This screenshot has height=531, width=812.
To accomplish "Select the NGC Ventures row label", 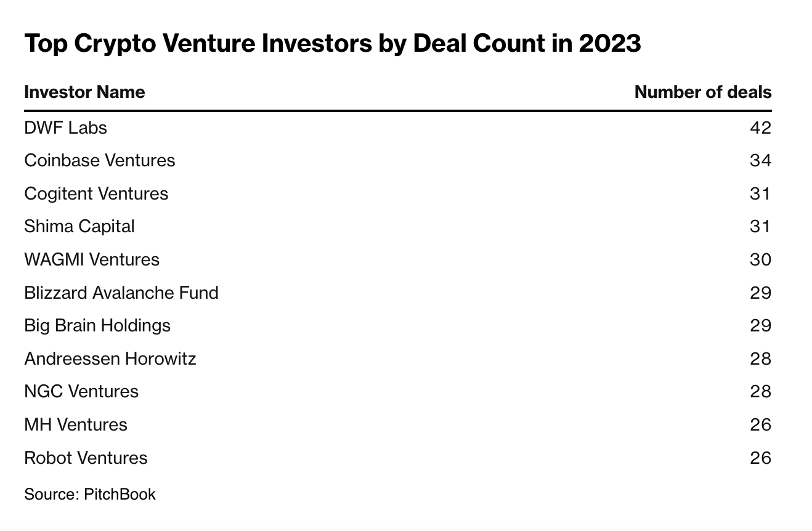I will (81, 391).
